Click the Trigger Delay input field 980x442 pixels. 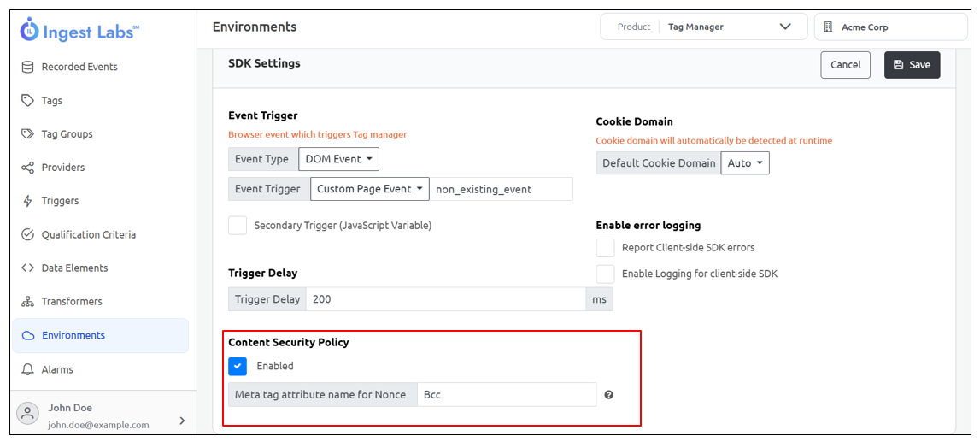(445, 299)
